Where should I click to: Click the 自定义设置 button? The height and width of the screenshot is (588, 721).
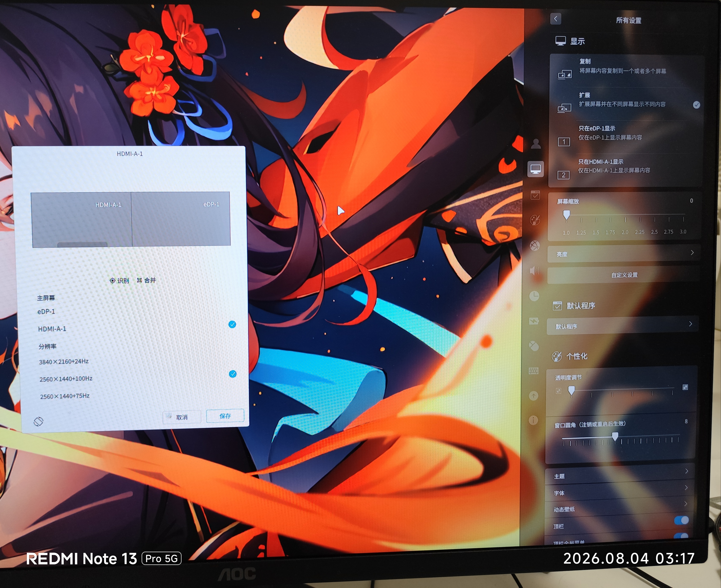(x=624, y=275)
